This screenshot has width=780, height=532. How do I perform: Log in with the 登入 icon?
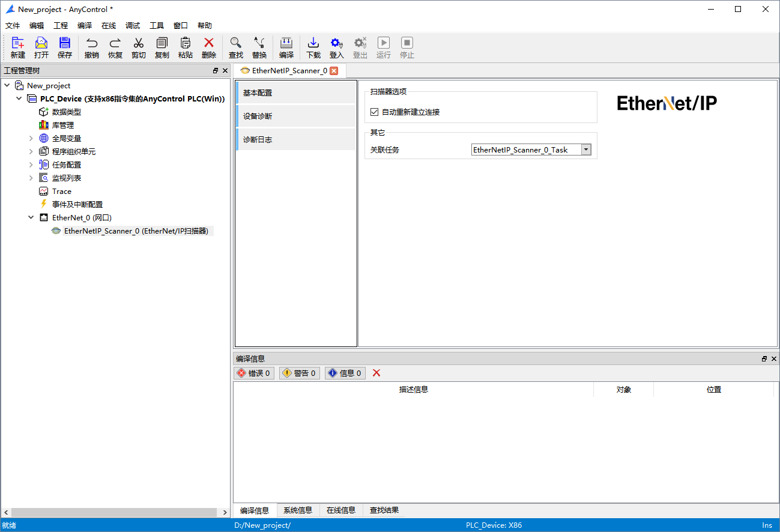pos(337,47)
